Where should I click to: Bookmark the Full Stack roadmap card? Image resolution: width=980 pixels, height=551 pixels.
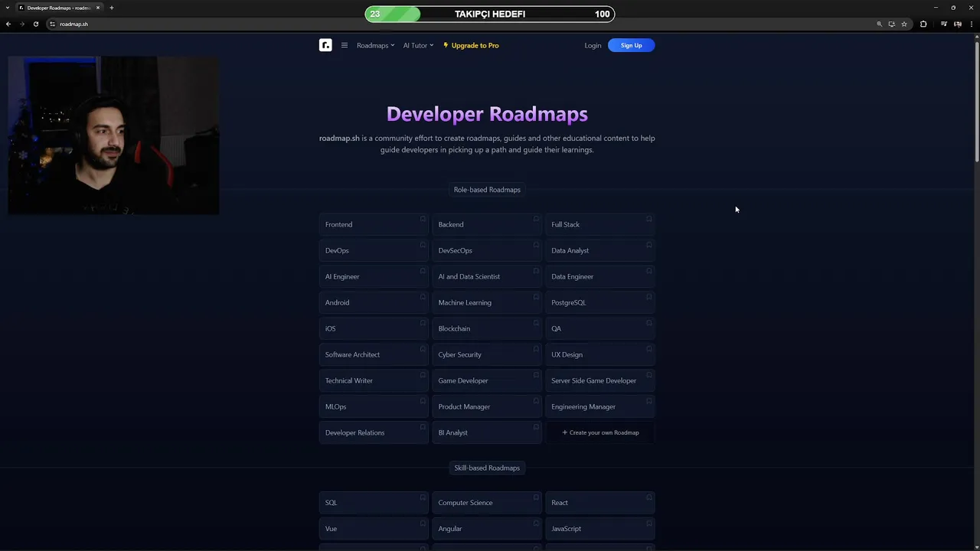coord(648,219)
